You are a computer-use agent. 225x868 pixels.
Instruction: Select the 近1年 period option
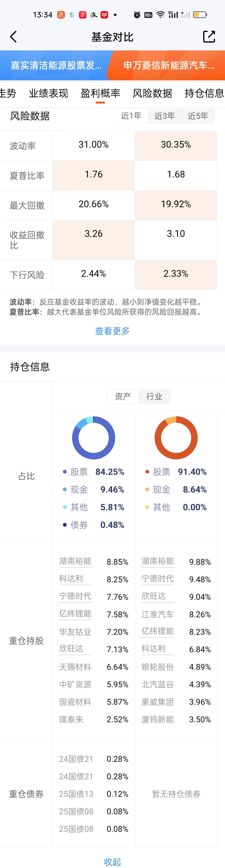pos(131,116)
